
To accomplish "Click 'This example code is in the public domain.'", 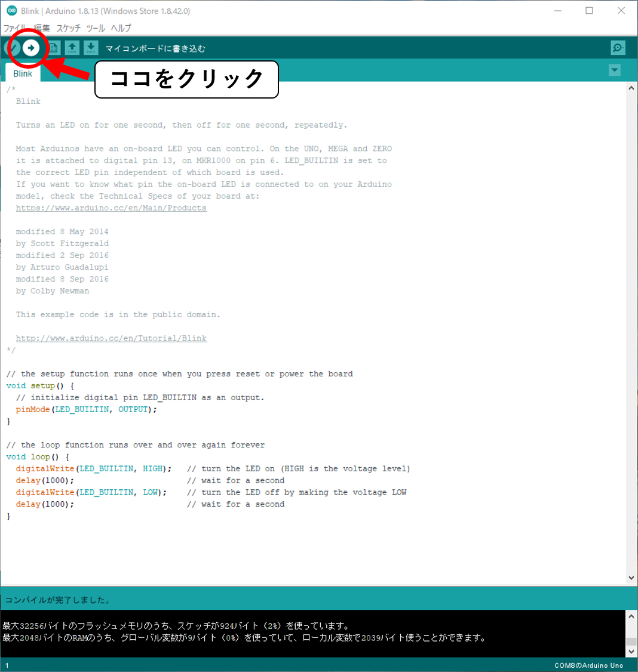I will (118, 315).
